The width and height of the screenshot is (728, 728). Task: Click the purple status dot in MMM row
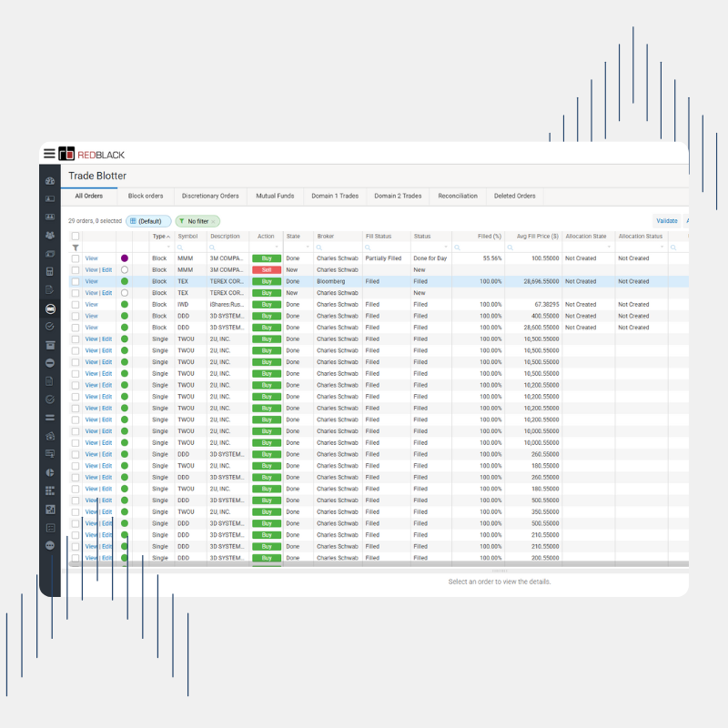[125, 258]
